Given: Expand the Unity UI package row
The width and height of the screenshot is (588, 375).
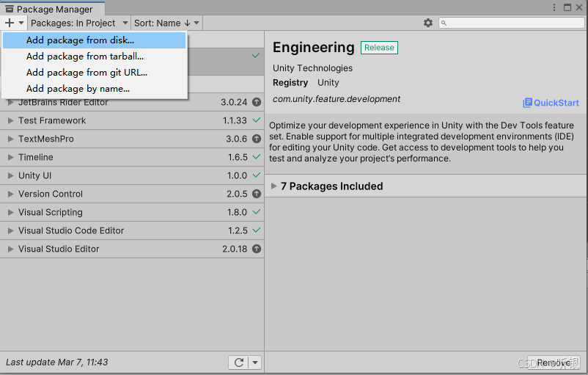Looking at the screenshot, I should pyautogui.click(x=10, y=175).
